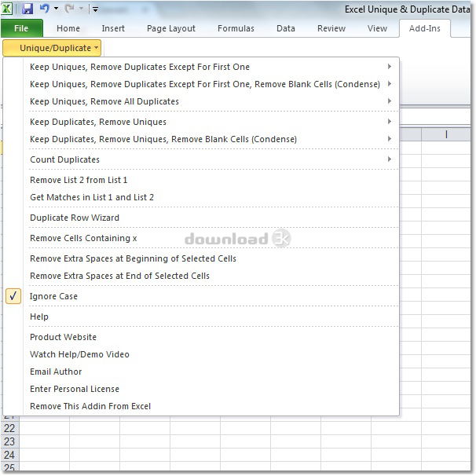Choose Get Matches in List 1 and List 2
Viewport: 476px width, 476px height.
pos(92,197)
